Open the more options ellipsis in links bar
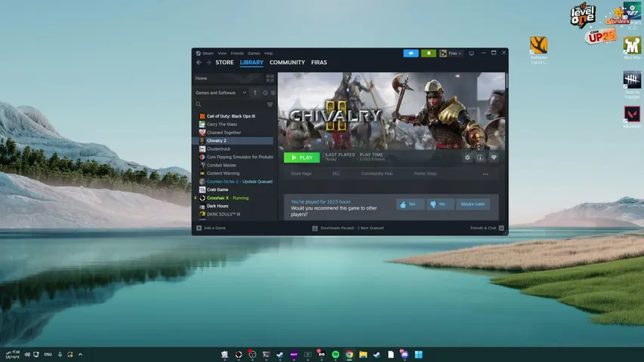Screen dimensions: 644x362 click(485, 174)
